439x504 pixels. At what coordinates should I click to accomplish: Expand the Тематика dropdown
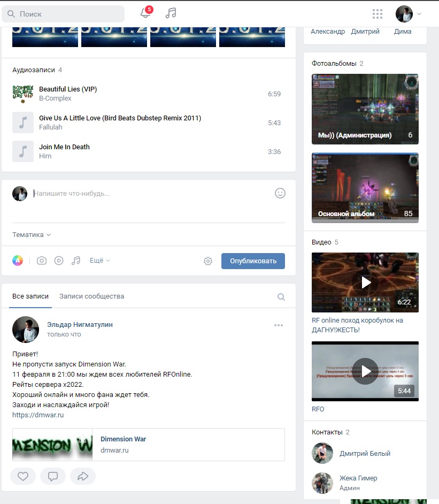pyautogui.click(x=32, y=235)
